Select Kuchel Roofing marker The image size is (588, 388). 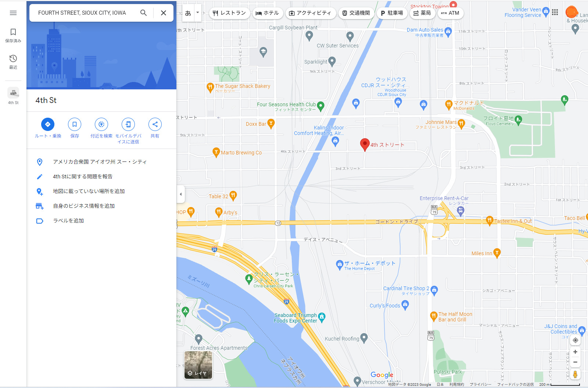point(364,337)
